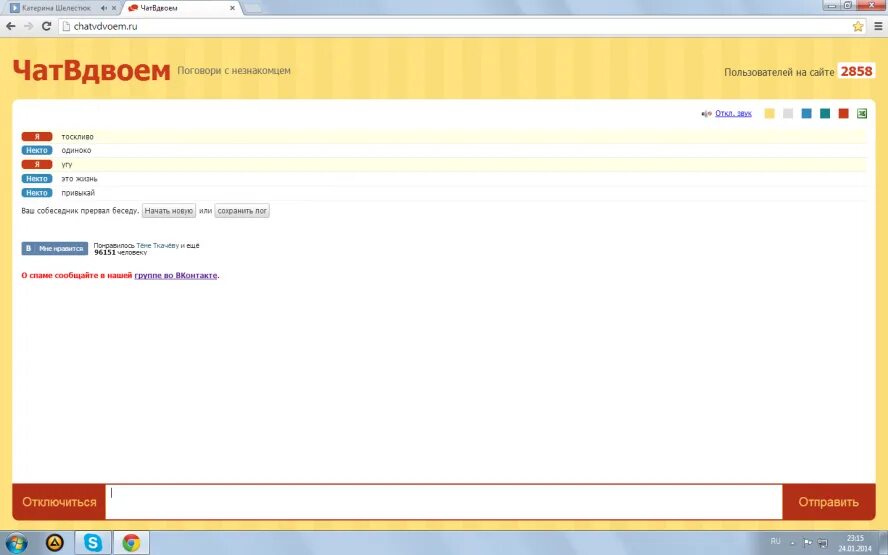Click the тоскливо message text
The height and width of the screenshot is (555, 888).
(x=78, y=136)
